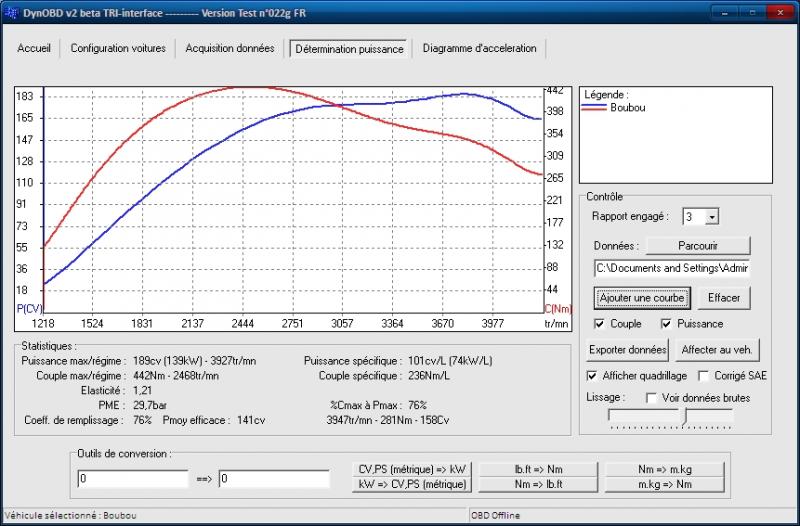
Task: Select the Détermination puissance tab
Action: (349, 49)
